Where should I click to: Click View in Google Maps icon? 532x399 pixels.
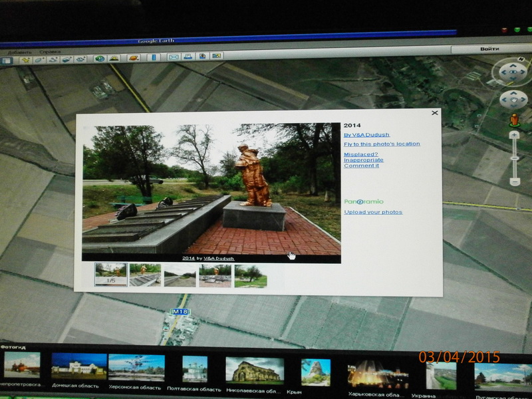point(217,56)
